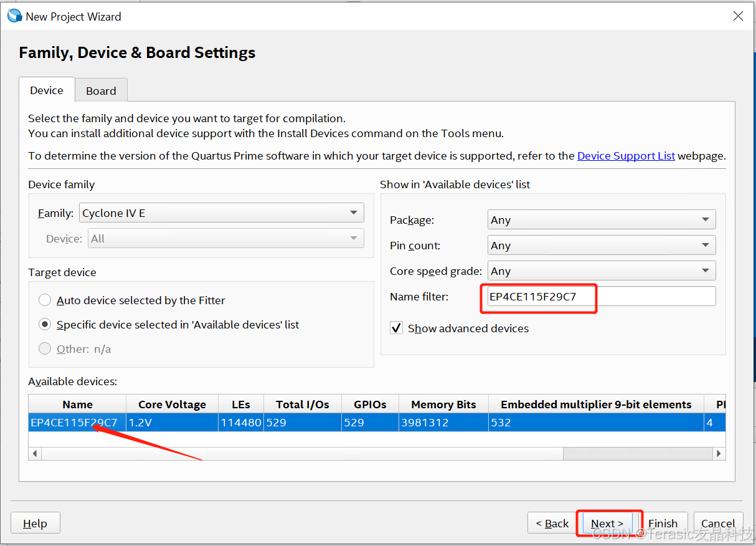This screenshot has width=756, height=546.
Task: Expand the Core speed grade dropdown
Action: click(x=602, y=271)
